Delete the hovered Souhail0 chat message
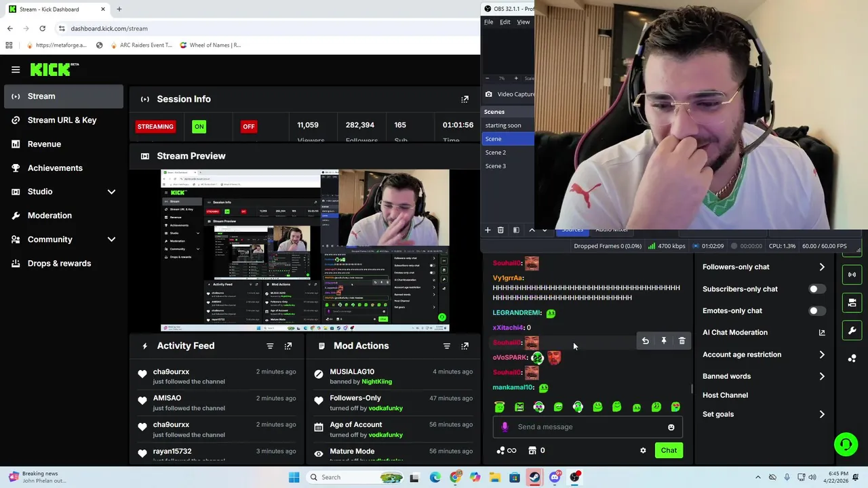The width and height of the screenshot is (868, 488). [x=682, y=341]
